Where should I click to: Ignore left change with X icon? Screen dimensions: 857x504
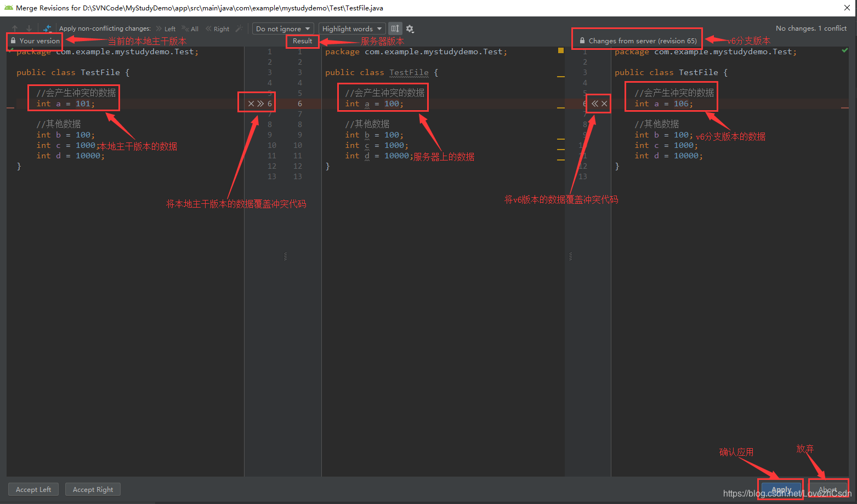point(251,104)
